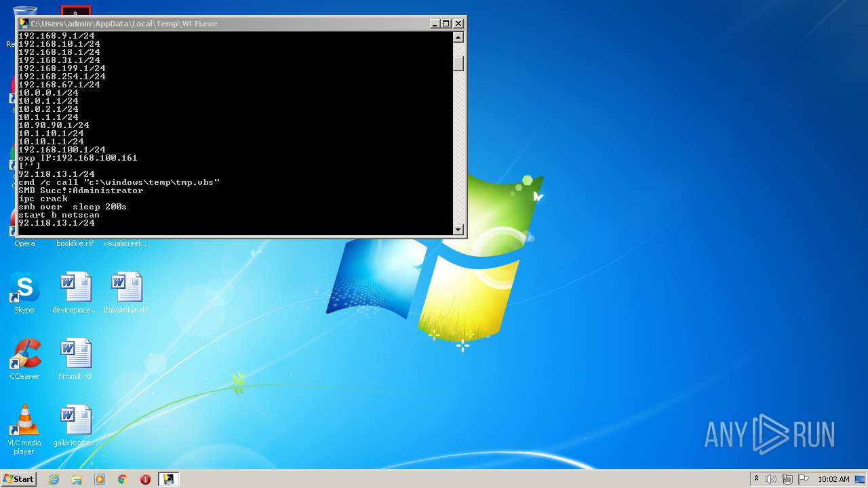This screenshot has height=488, width=868.
Task: Click the '10.0.0.1/24' console line
Action: click(48, 93)
